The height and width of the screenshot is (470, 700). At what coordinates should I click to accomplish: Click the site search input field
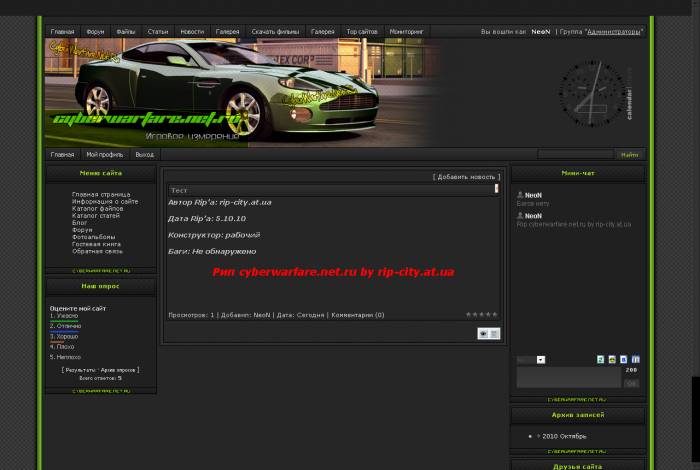coord(575,155)
